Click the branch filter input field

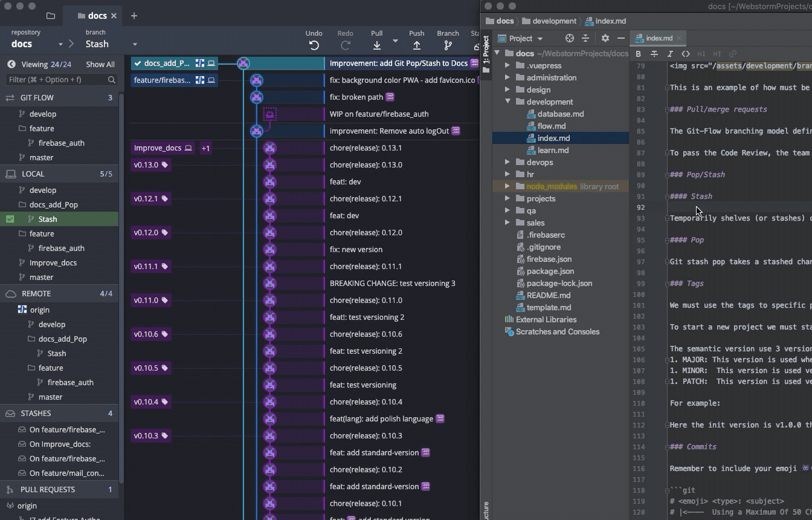(56, 79)
